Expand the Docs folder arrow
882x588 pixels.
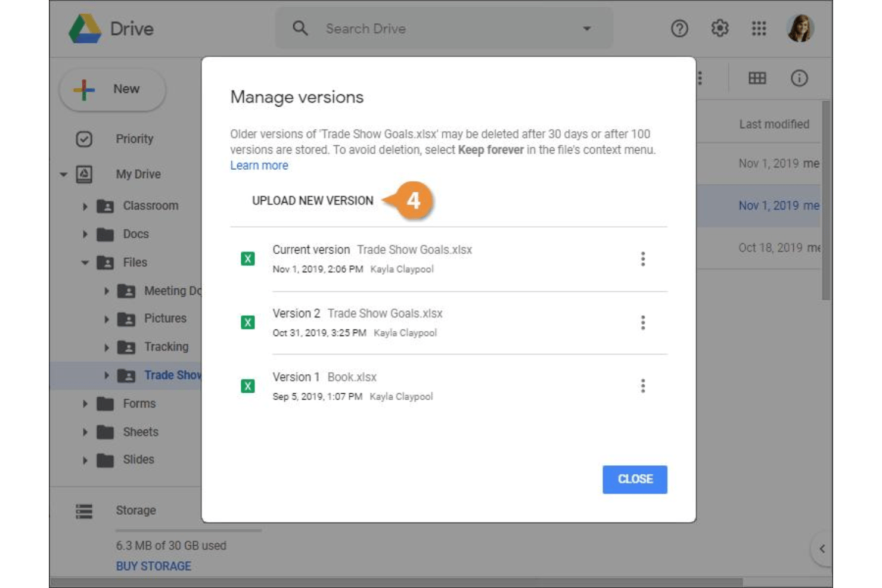[x=85, y=234]
